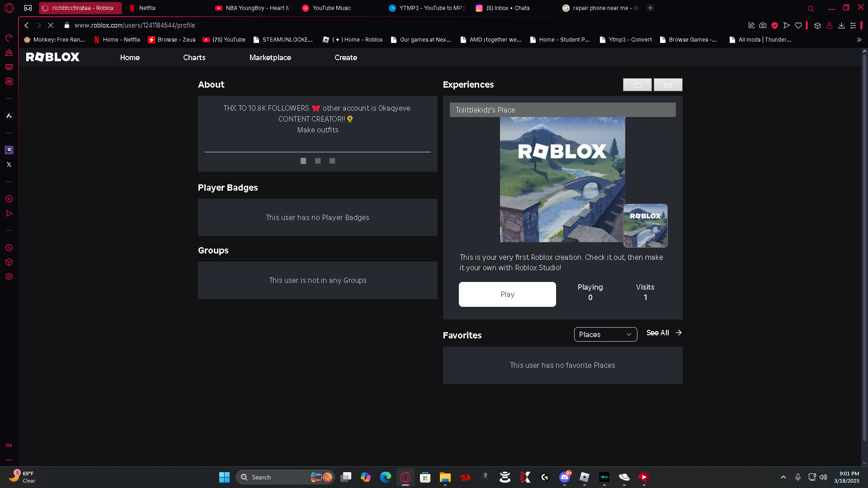Play Tolittlekidz's Place
Image resolution: width=868 pixels, height=488 pixels.
tap(507, 294)
